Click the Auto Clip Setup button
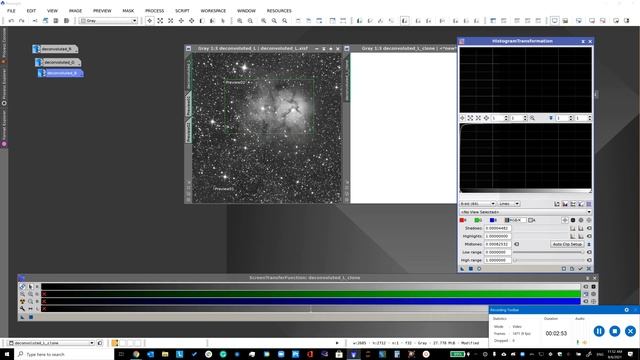640x360 pixels. 567,244
